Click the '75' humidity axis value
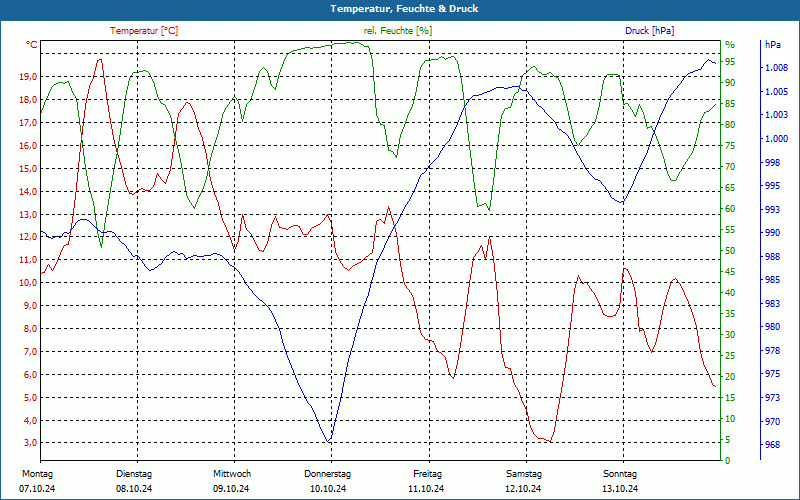 click(x=730, y=146)
